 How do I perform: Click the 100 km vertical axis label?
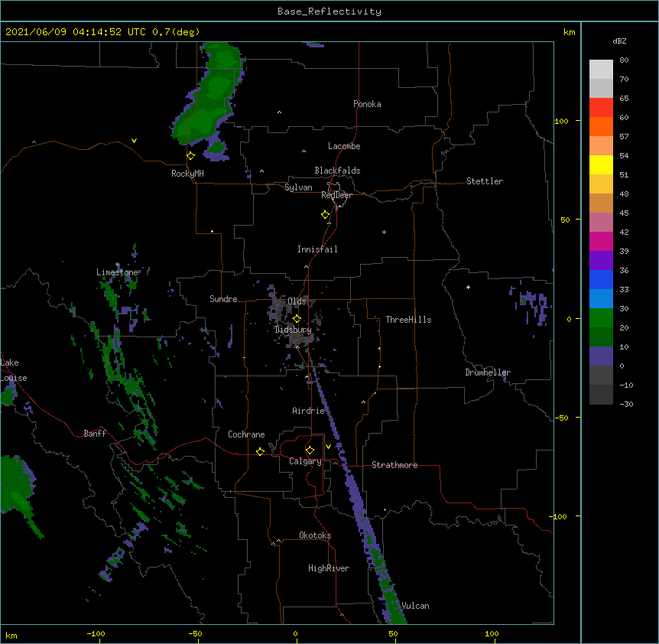click(x=561, y=121)
